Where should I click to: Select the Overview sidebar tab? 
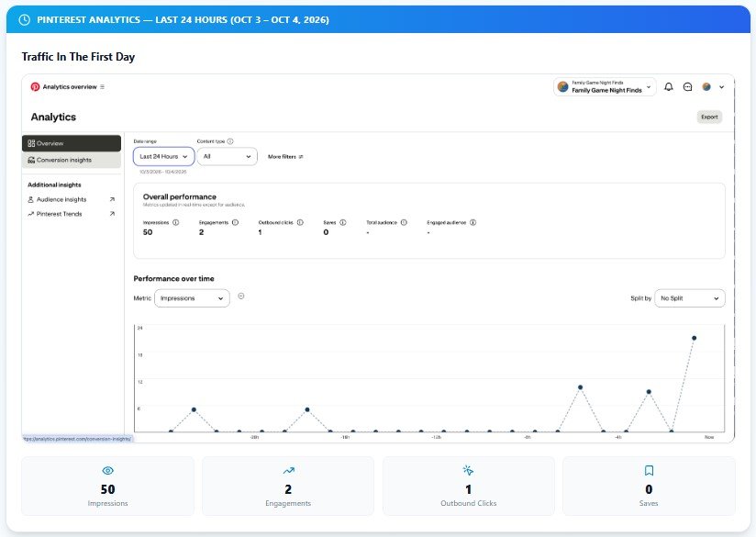(x=72, y=143)
